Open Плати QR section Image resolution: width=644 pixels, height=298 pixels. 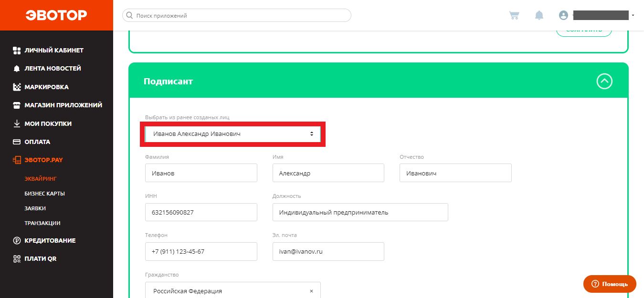coord(41,259)
